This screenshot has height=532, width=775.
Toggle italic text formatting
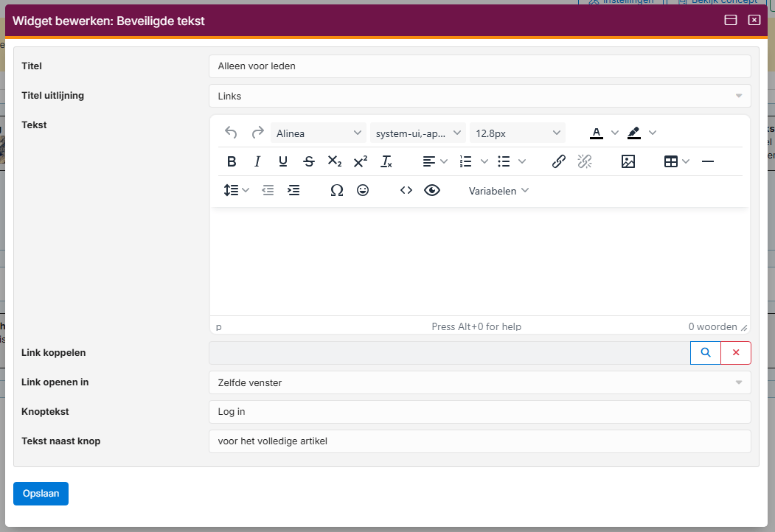point(257,161)
